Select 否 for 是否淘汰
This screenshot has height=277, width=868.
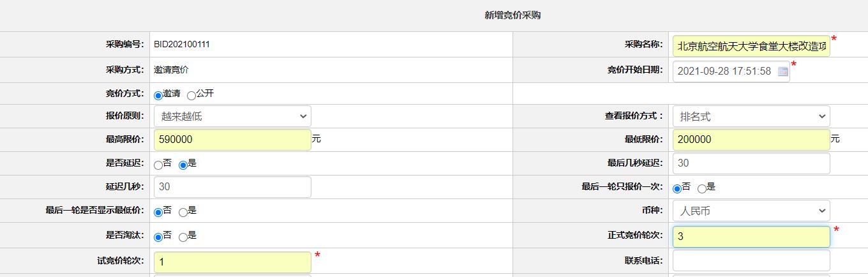click(158, 237)
